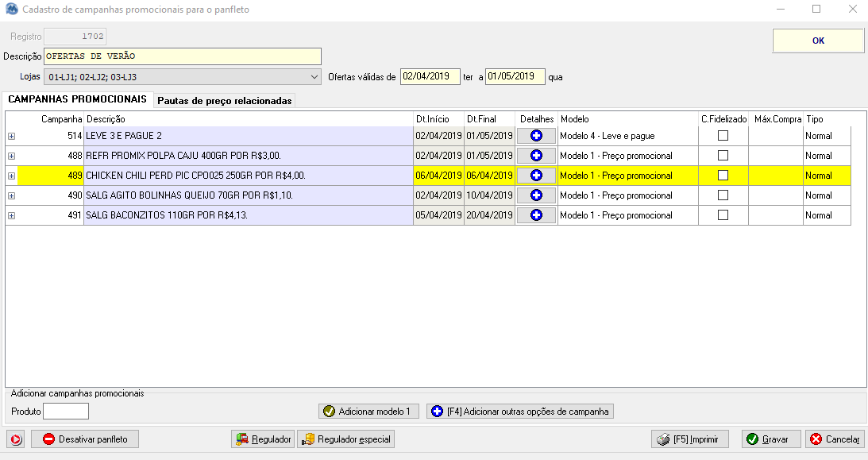868x460 pixels.
Task: Switch to CAMPANHAS PROMOCIONAIS tab
Action: click(x=78, y=99)
